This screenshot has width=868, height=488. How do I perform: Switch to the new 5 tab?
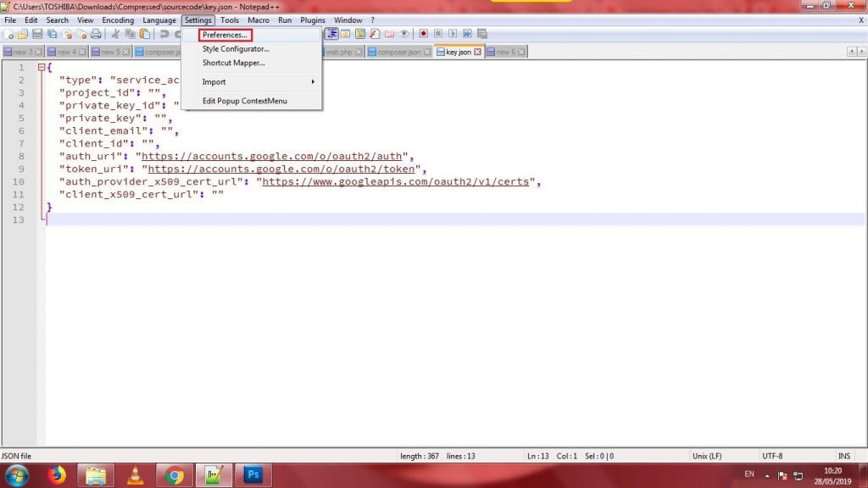coord(110,52)
